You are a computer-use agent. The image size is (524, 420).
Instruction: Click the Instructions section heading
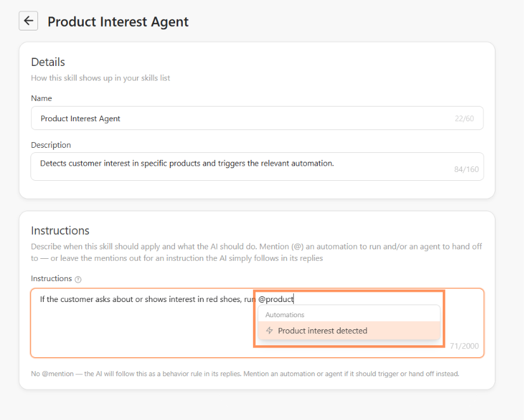(60, 230)
